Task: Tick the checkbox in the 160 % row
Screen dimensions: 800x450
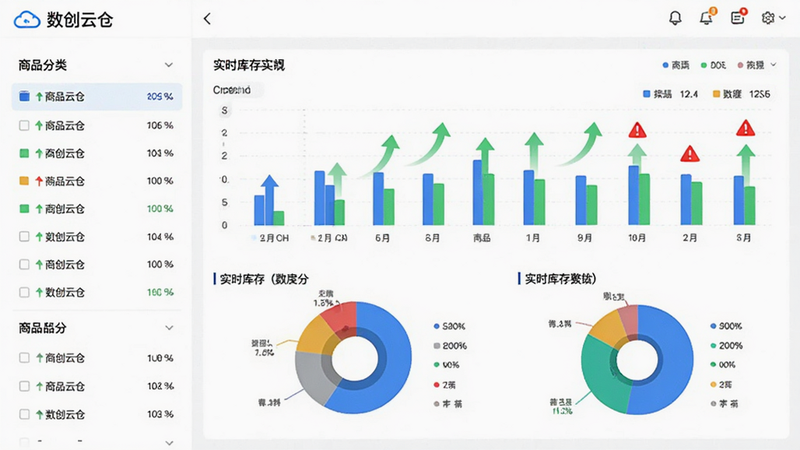Action: pos(24,292)
